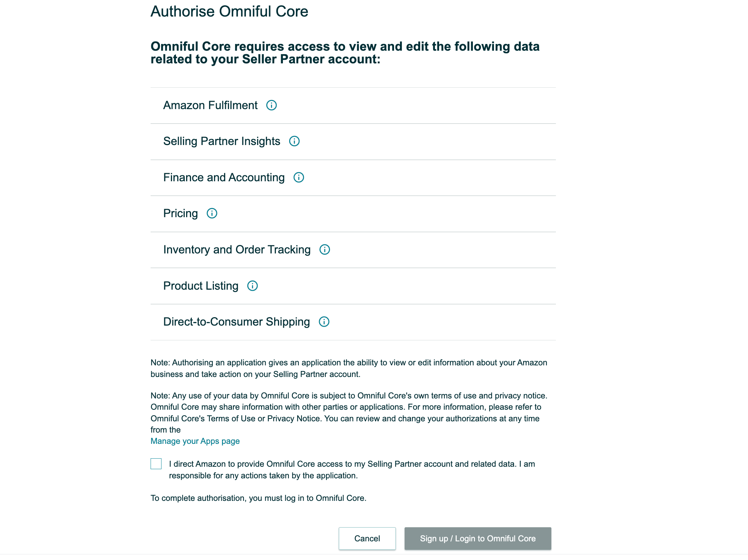Click Direct-to-Consumer Shipping info icon
The image size is (748, 560).
324,322
